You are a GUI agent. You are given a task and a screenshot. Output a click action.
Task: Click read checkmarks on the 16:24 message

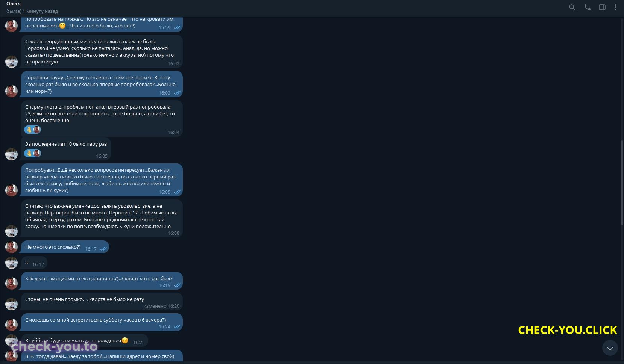coord(177,327)
